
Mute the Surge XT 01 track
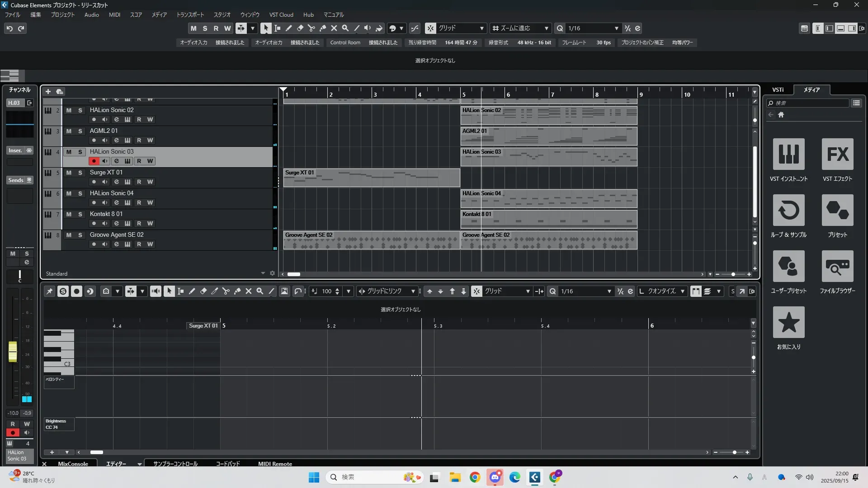69,173
